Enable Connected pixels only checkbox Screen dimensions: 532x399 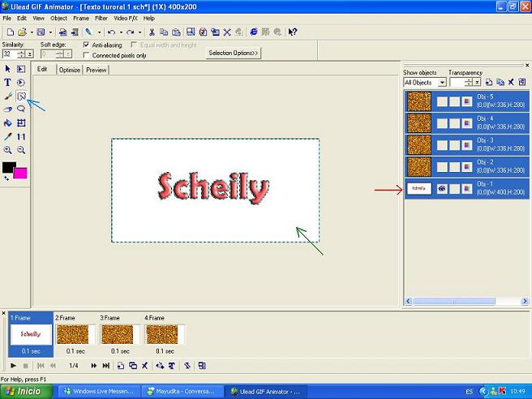point(86,54)
